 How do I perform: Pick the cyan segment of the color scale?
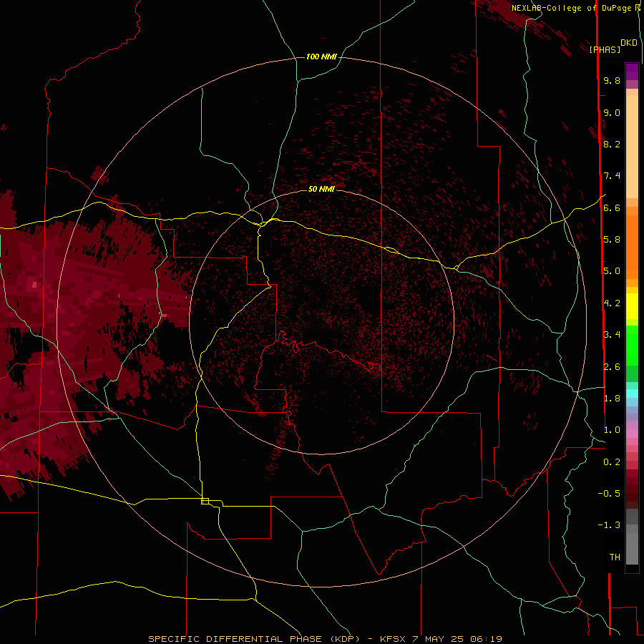[x=632, y=394]
